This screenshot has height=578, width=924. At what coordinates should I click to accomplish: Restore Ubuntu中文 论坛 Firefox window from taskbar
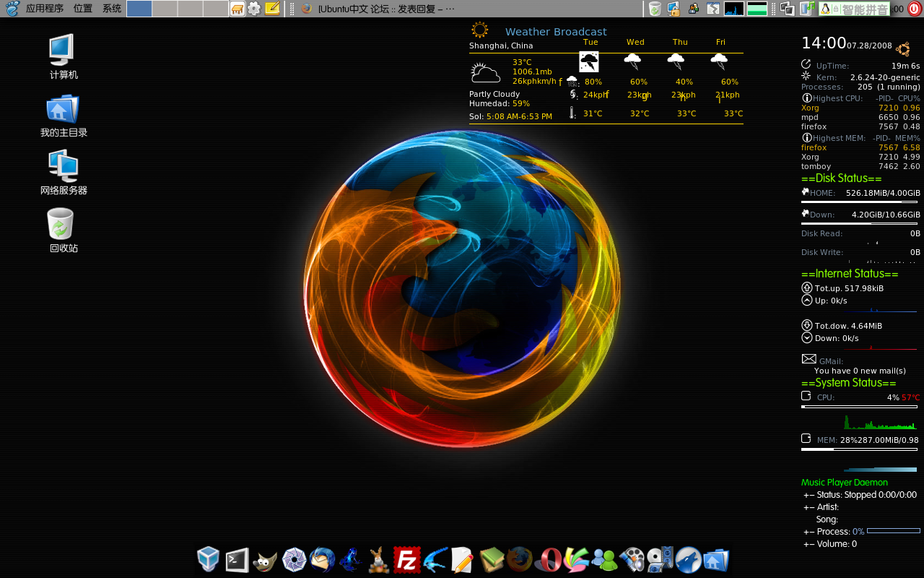coord(378,9)
